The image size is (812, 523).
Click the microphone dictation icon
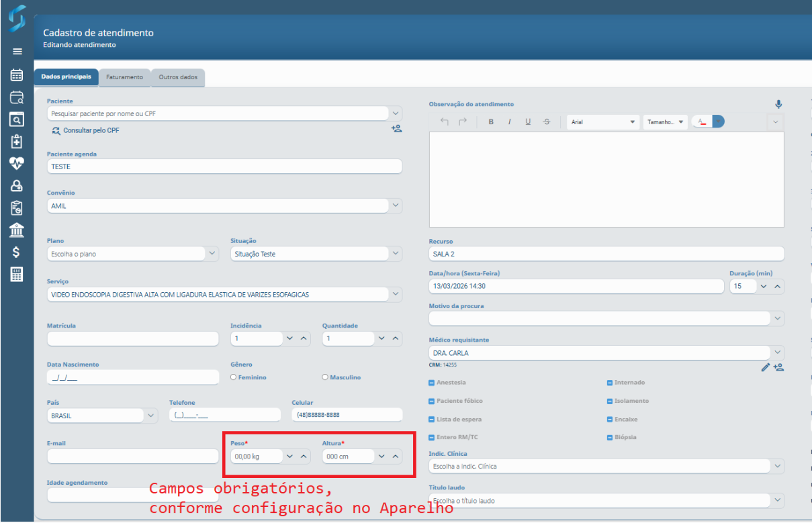click(778, 104)
